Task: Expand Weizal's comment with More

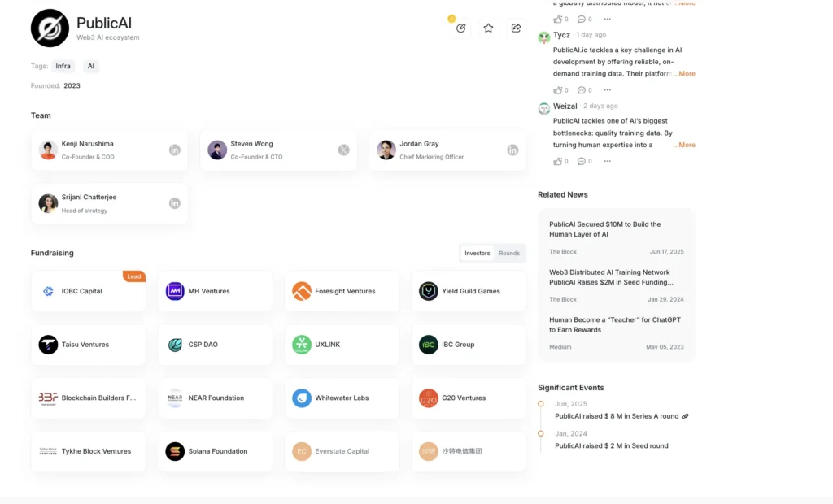Action: [x=684, y=145]
